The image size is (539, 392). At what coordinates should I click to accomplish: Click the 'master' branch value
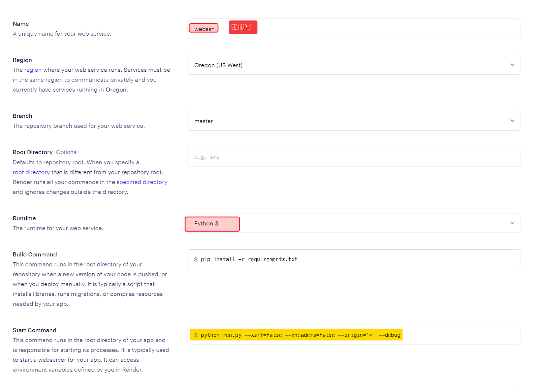tap(203, 121)
